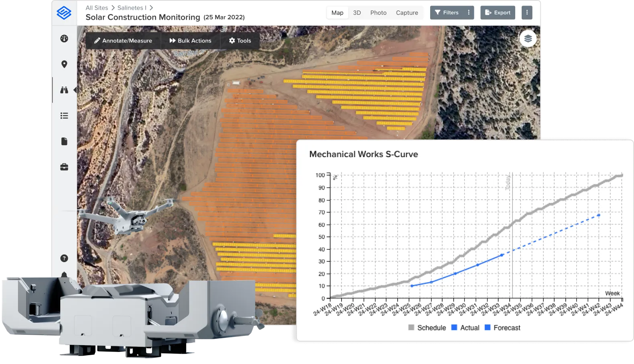
Task: Toggle Actual series in chart legend
Action: click(465, 328)
